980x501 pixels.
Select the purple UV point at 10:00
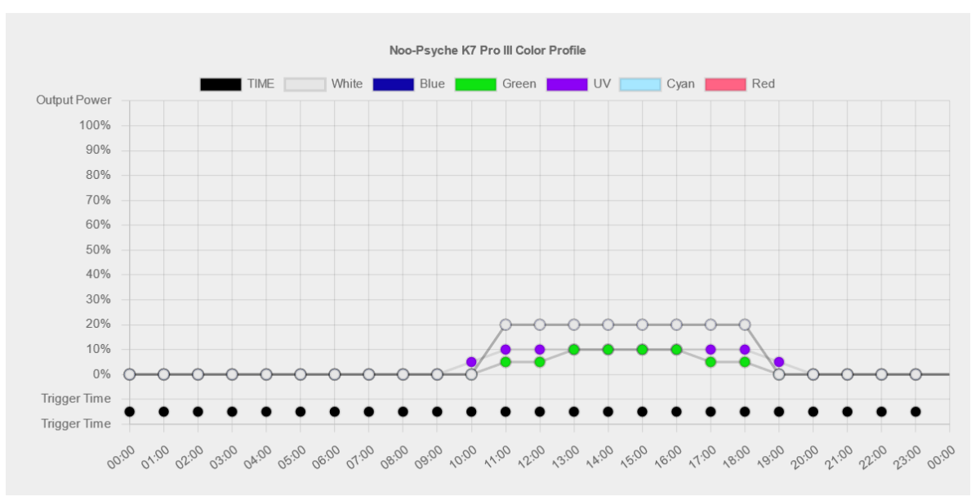[471, 362]
